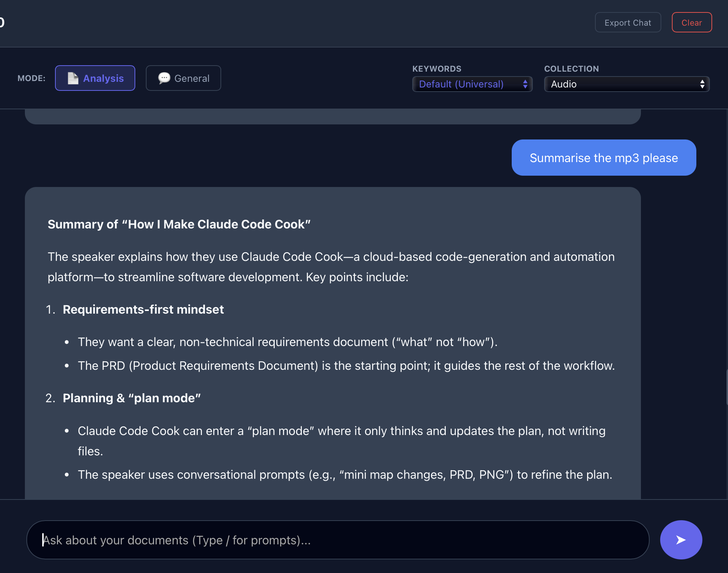Select the Analysis tab in the mode bar
Screen dimensions: 728x573
pyautogui.click(x=95, y=78)
